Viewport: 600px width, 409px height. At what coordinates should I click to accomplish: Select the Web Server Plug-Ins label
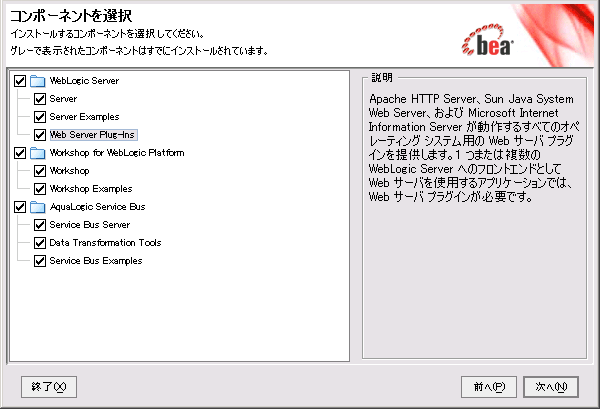[x=93, y=135]
